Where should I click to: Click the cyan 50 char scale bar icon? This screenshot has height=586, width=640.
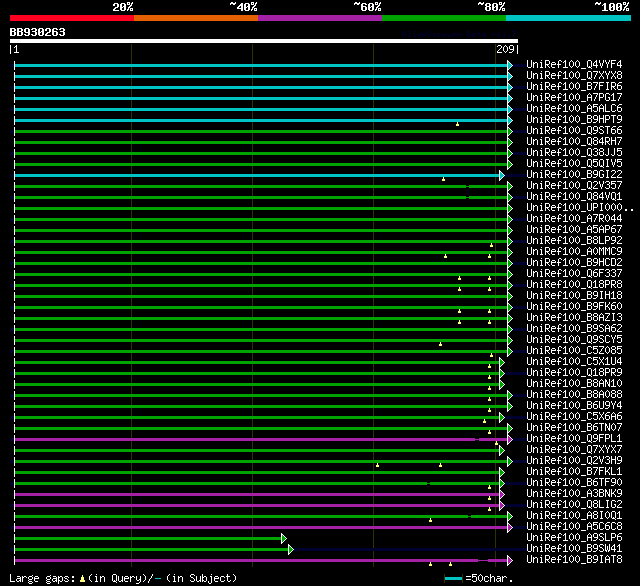click(454, 578)
